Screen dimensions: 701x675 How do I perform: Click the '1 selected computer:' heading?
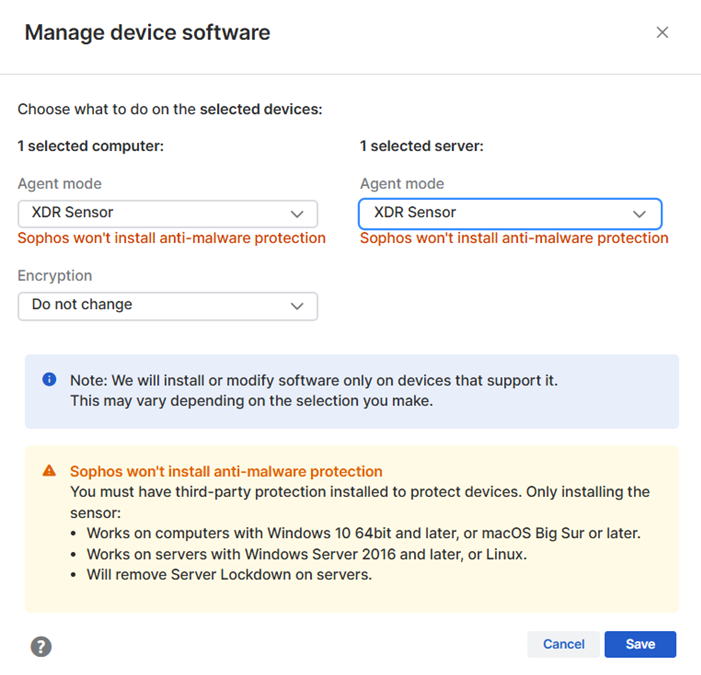91,146
